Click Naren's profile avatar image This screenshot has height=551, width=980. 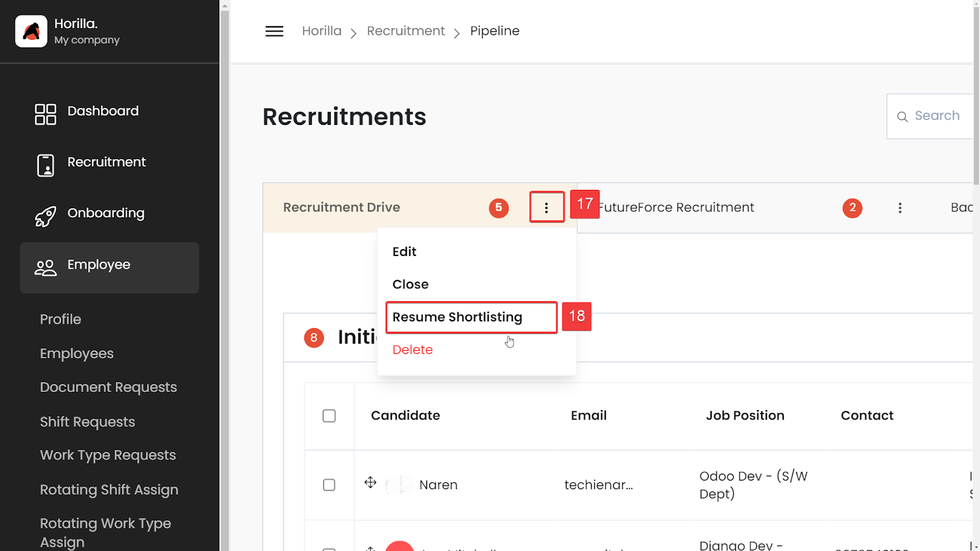pyautogui.click(x=398, y=485)
